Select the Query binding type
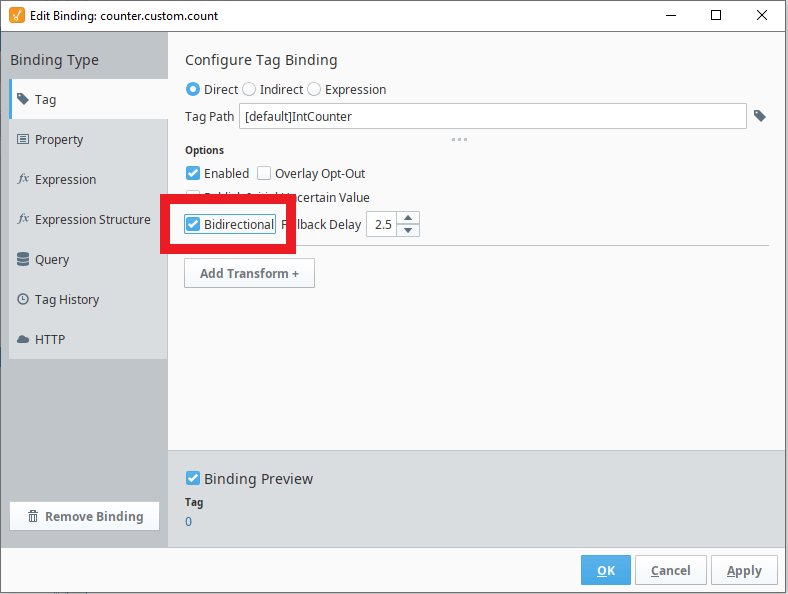The width and height of the screenshot is (788, 594). tap(88, 259)
